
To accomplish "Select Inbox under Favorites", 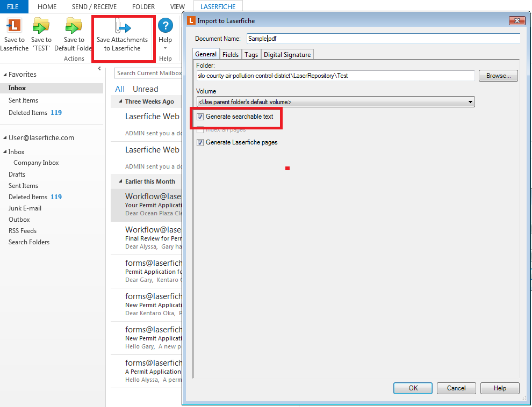I will coord(52,88).
